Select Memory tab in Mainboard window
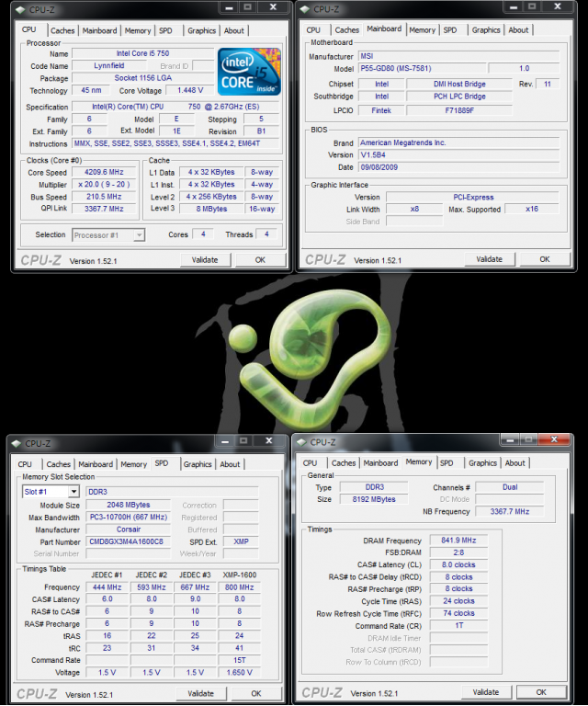 (x=422, y=30)
